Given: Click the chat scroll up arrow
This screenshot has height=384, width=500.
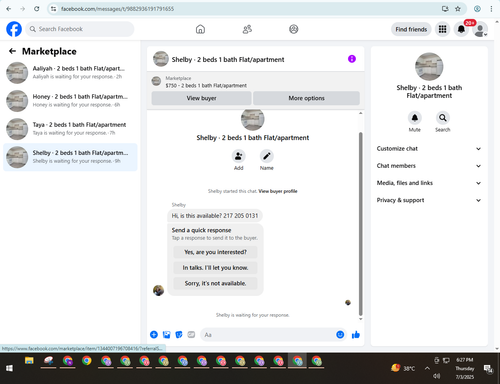Looking at the screenshot, I should point(360,113).
